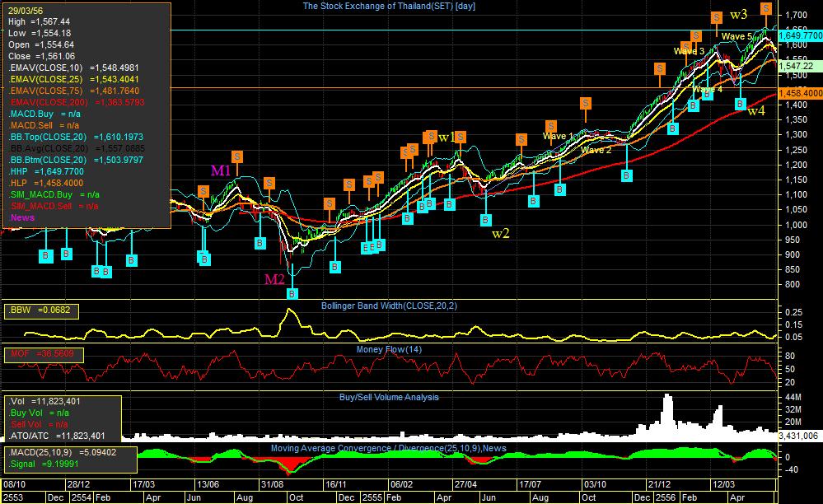Click the 2554 year label
Screen dimensions: 823x504
tap(80, 497)
